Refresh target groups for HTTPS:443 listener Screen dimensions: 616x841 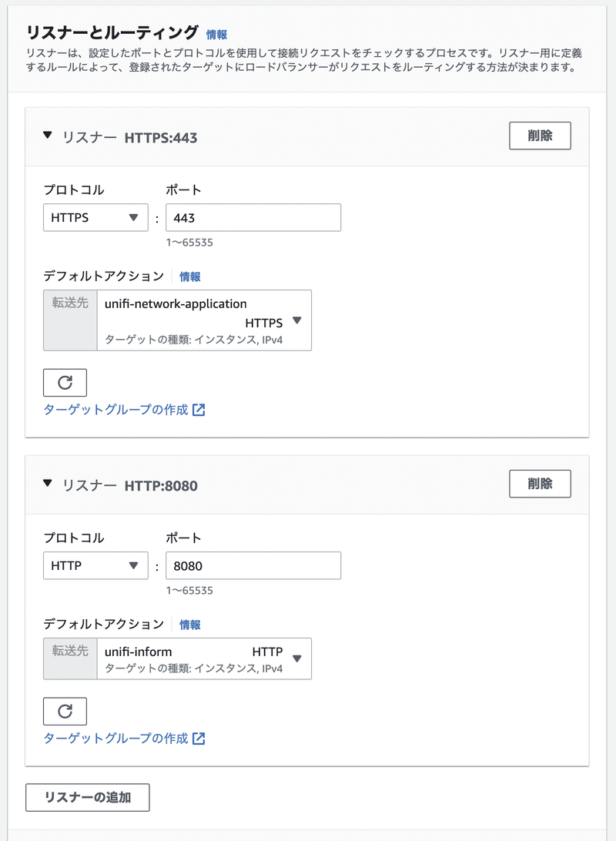65,382
